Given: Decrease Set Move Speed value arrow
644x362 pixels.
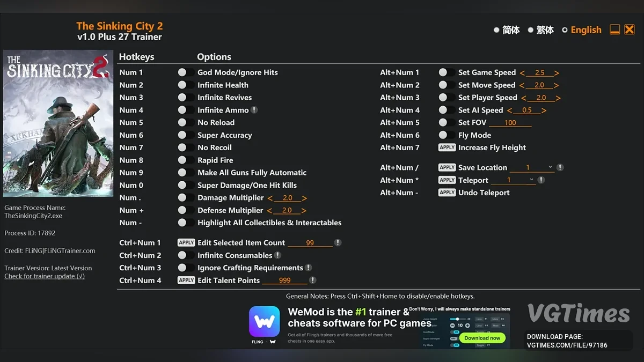Looking at the screenshot, I should coord(522,85).
